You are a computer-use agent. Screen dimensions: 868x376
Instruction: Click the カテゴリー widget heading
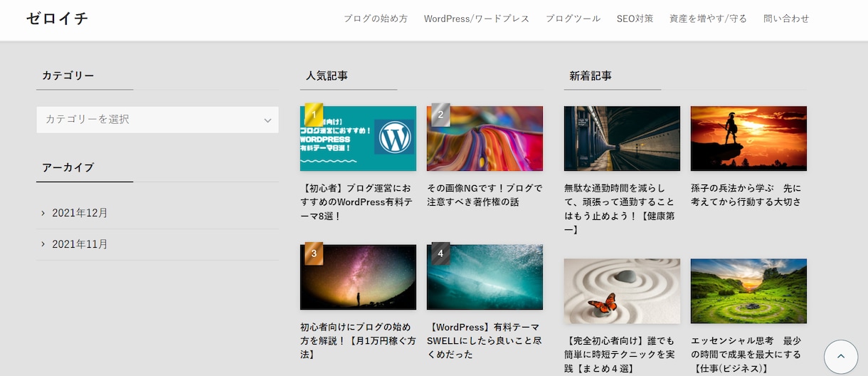pos(68,75)
